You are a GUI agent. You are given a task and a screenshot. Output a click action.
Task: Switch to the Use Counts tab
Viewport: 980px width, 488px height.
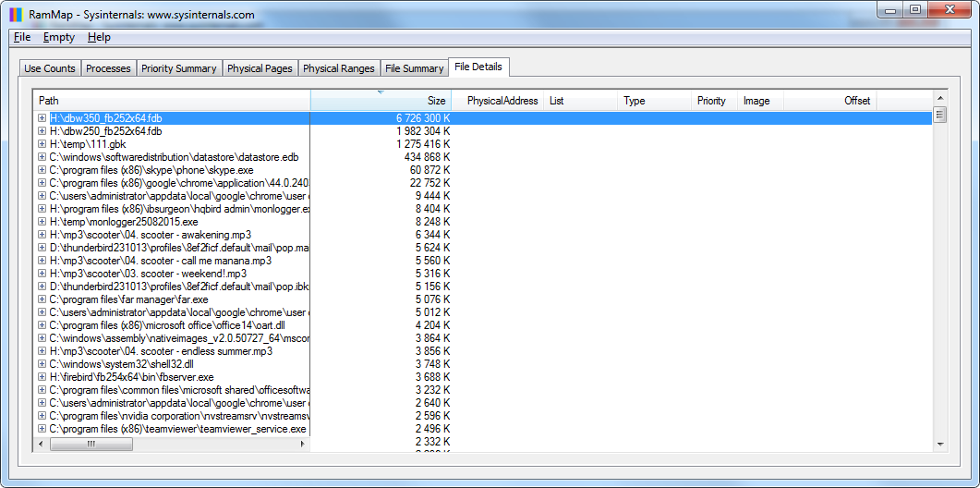pos(50,68)
